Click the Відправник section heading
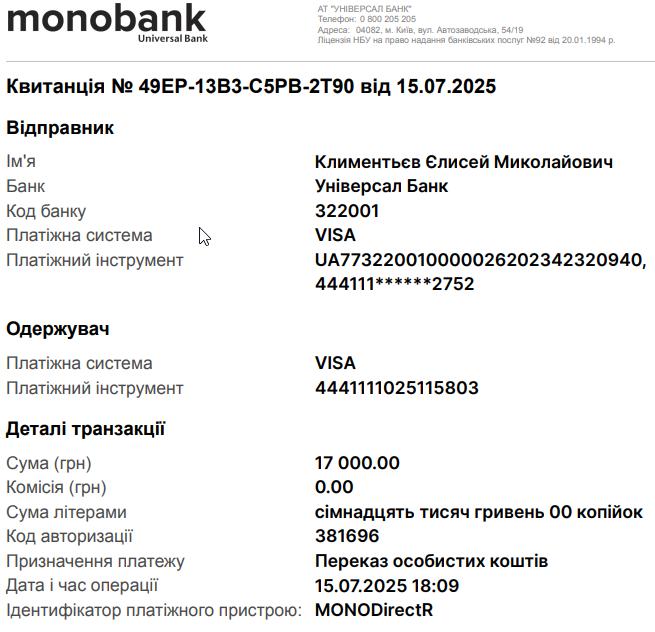 pos(60,128)
